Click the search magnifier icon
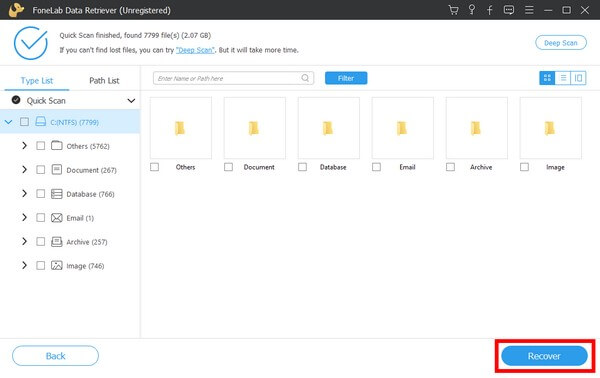Viewport: 600px width, 378px height. click(305, 78)
